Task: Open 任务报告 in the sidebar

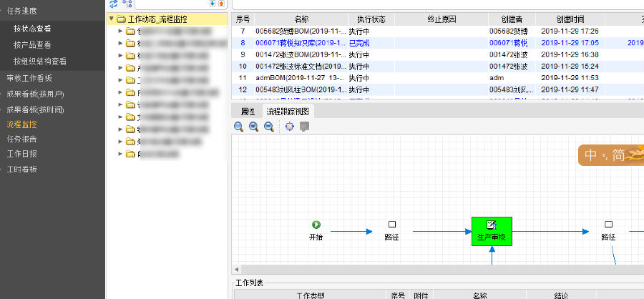Action: tap(21, 139)
